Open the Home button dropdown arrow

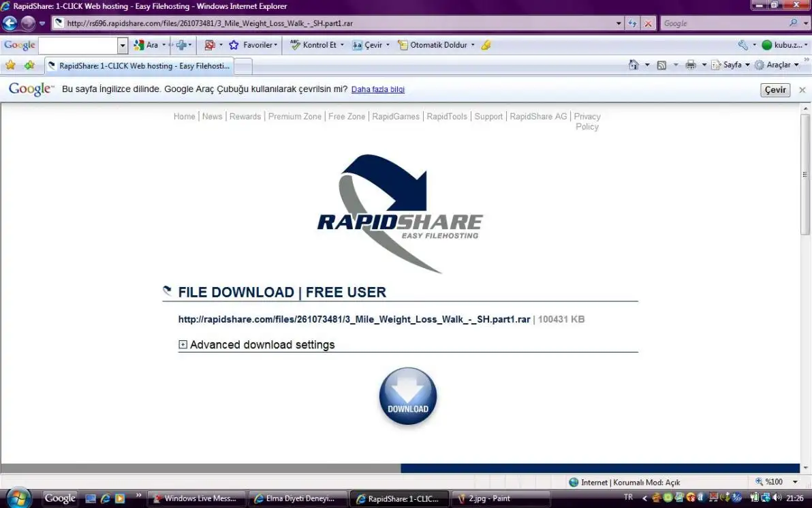[646, 65]
